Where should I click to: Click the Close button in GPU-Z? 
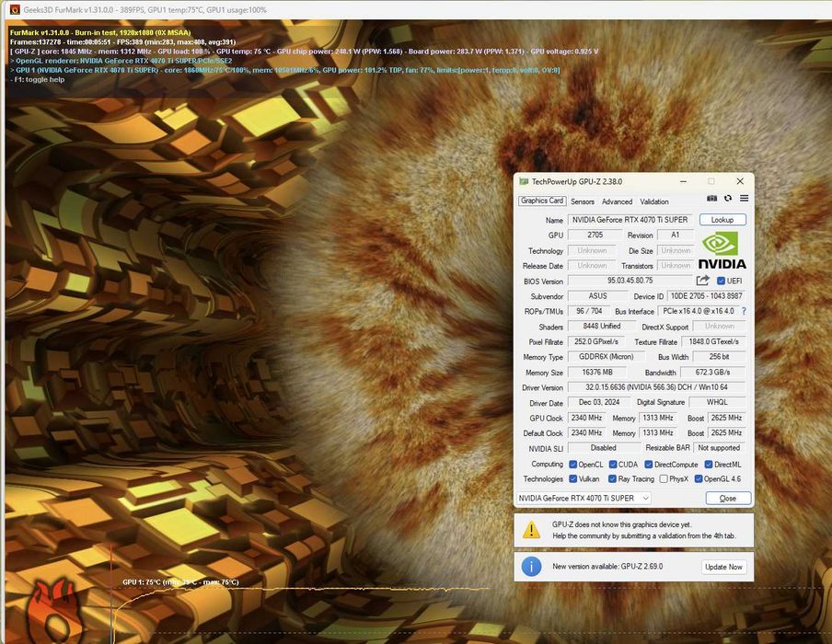point(728,498)
